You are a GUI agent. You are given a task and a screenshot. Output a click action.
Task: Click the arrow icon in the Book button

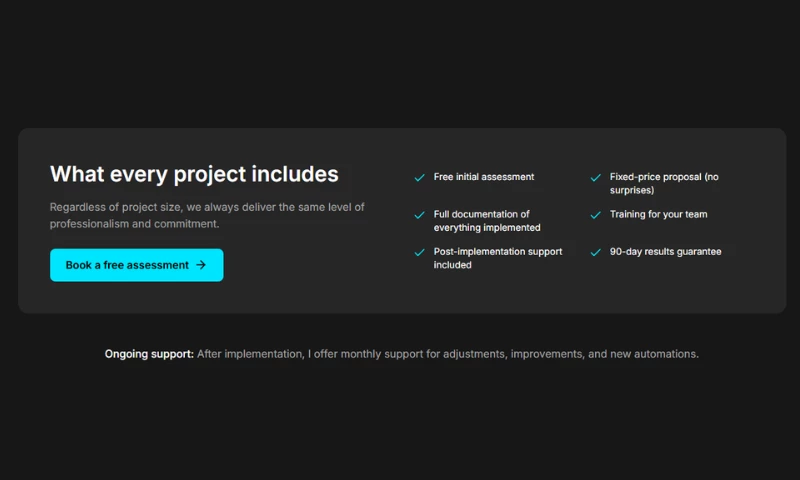(x=201, y=265)
